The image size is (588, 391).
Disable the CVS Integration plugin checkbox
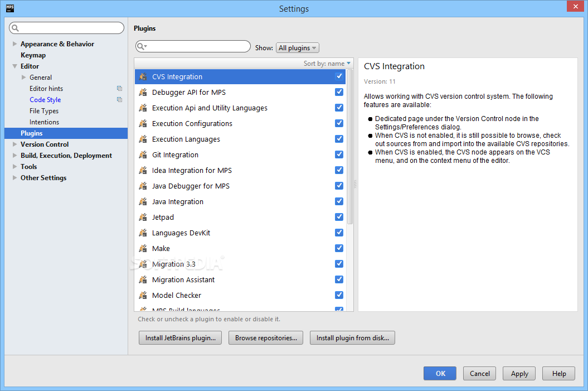[x=339, y=76]
